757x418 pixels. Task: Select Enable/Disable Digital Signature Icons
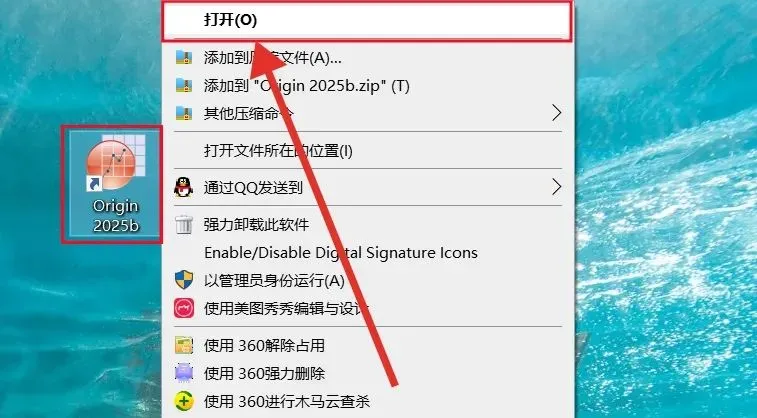coord(368,252)
